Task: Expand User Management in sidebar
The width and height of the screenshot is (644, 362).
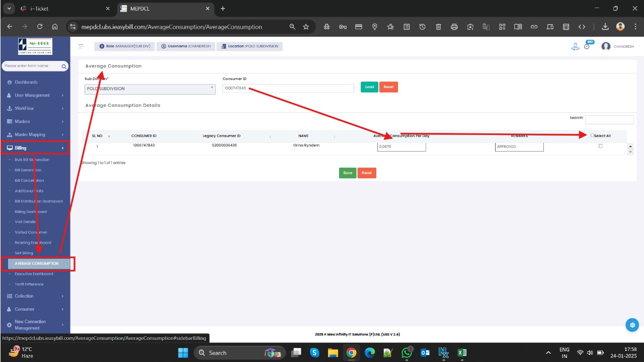Action: [x=35, y=95]
